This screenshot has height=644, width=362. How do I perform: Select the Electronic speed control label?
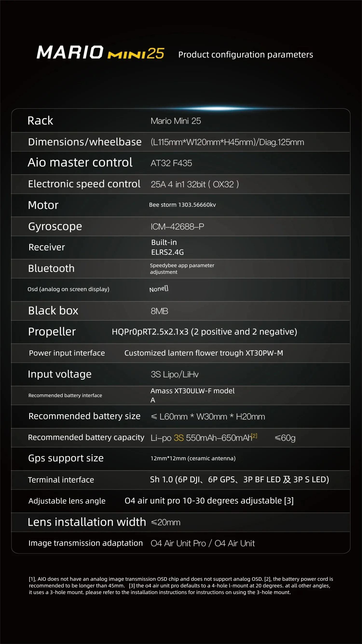click(x=84, y=184)
